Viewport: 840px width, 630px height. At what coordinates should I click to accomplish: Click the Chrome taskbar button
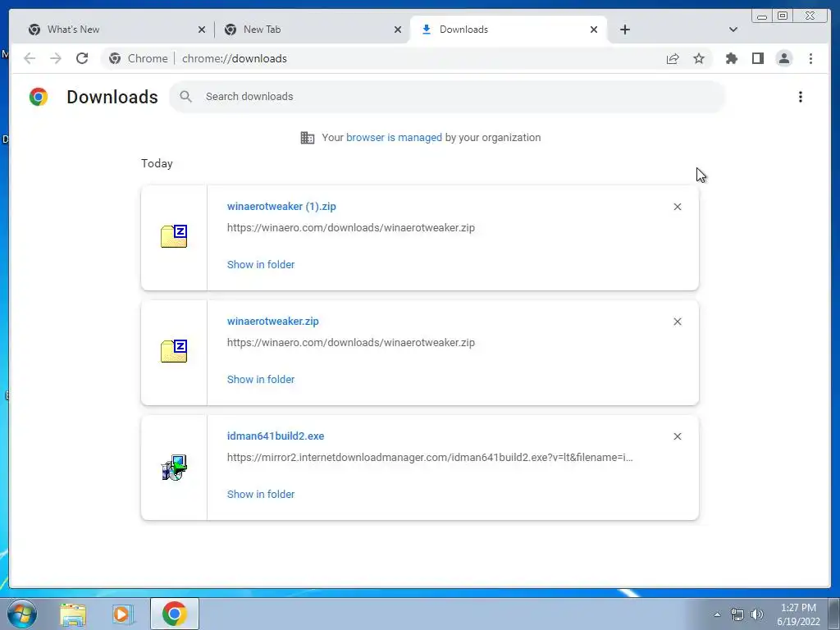coord(174,614)
